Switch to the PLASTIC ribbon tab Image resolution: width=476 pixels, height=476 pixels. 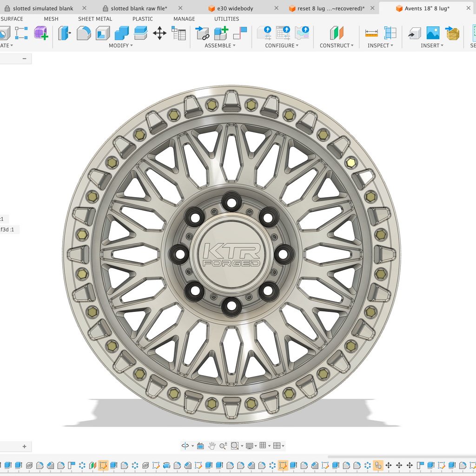pos(142,19)
